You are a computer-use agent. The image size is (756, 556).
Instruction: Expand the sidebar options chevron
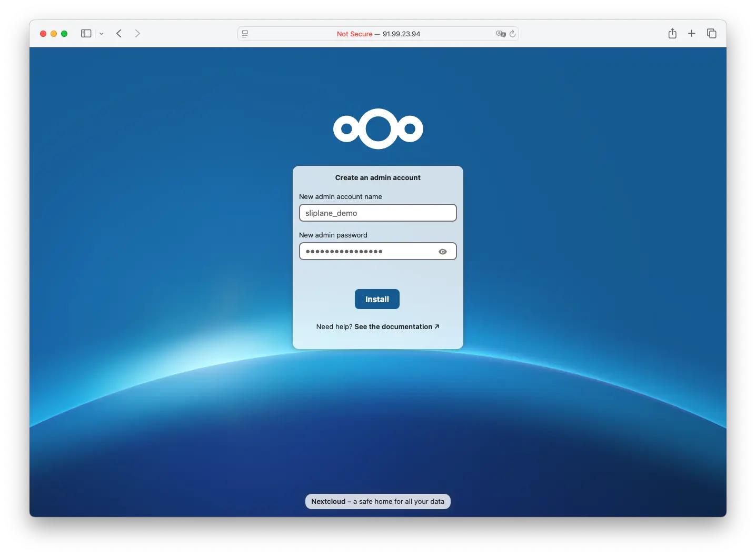tap(102, 34)
